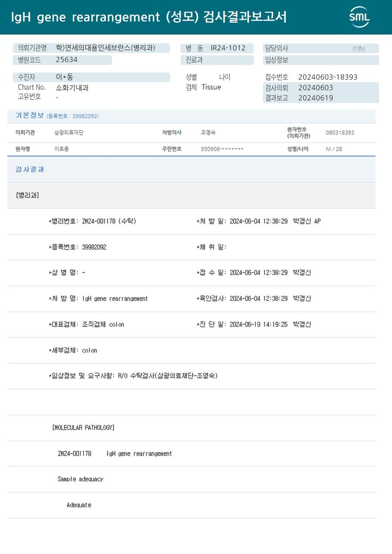Click the 임상정보 field
The width and height of the screenshot is (392, 554).
click(x=321, y=60)
